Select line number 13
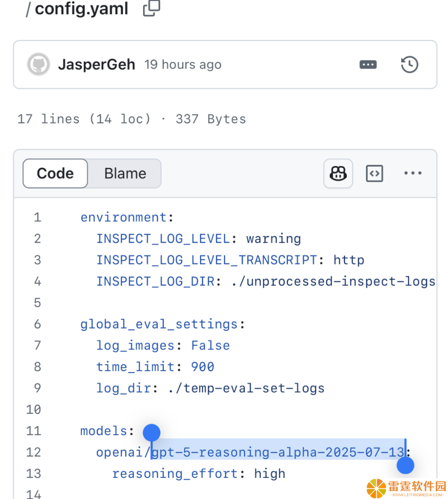This screenshot has width=448, height=499. point(34,474)
